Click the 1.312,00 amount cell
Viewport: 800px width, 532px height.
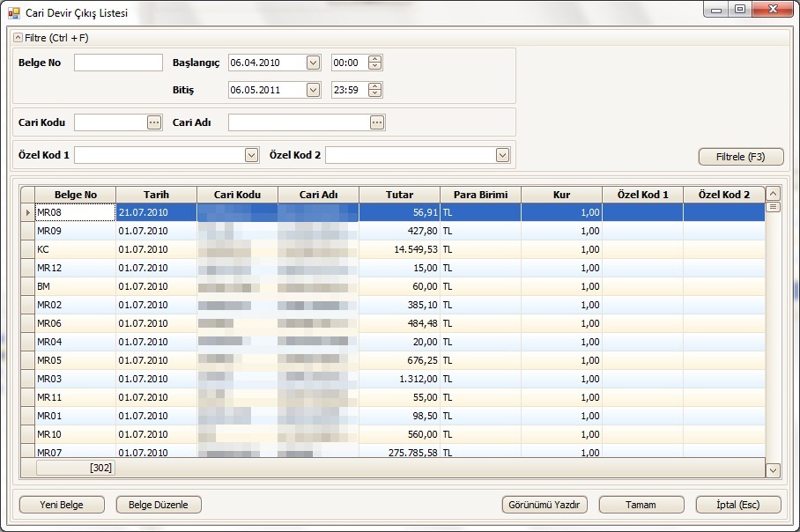coord(399,379)
